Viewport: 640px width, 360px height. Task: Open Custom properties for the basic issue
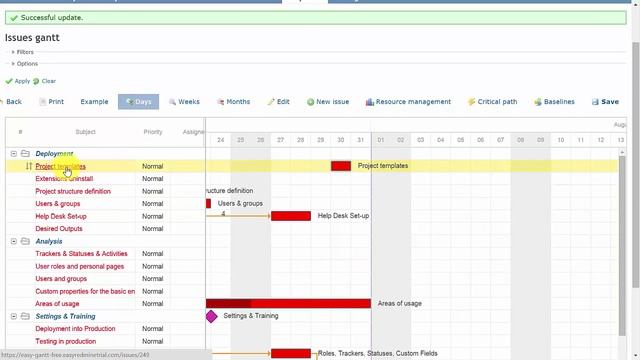tap(85, 291)
